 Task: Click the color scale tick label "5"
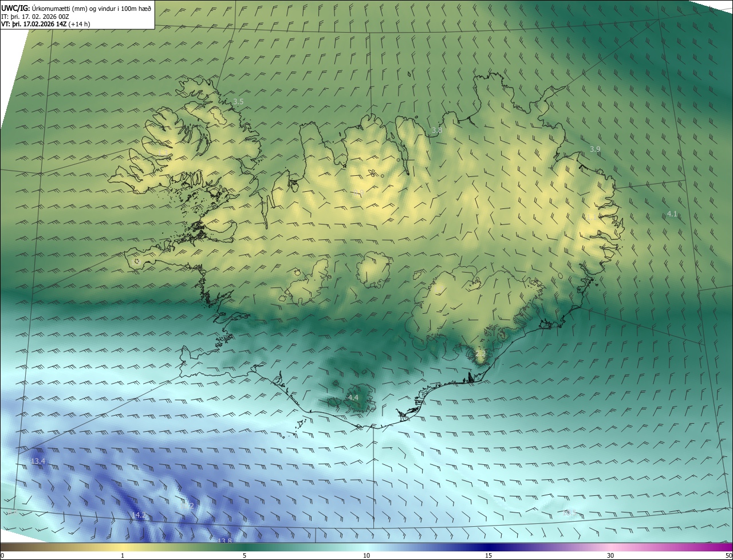[x=245, y=555]
